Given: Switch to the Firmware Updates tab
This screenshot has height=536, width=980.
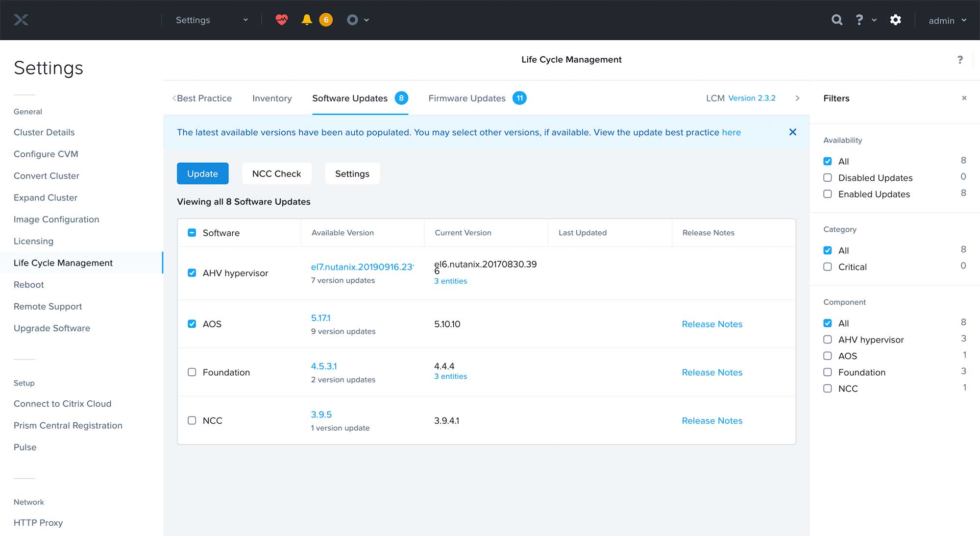Looking at the screenshot, I should (x=467, y=98).
